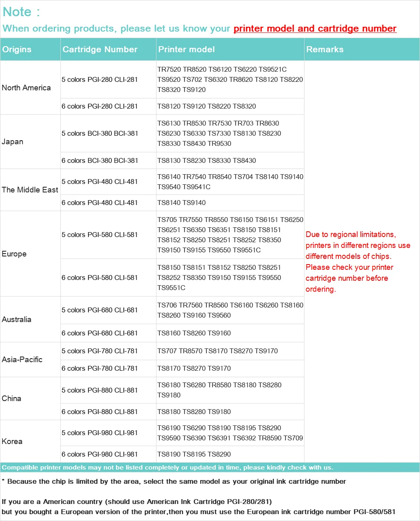Select '6 colors PGI-480 CLI-481' cell
Viewport: 420px width, 521px height.
pyautogui.click(x=108, y=203)
